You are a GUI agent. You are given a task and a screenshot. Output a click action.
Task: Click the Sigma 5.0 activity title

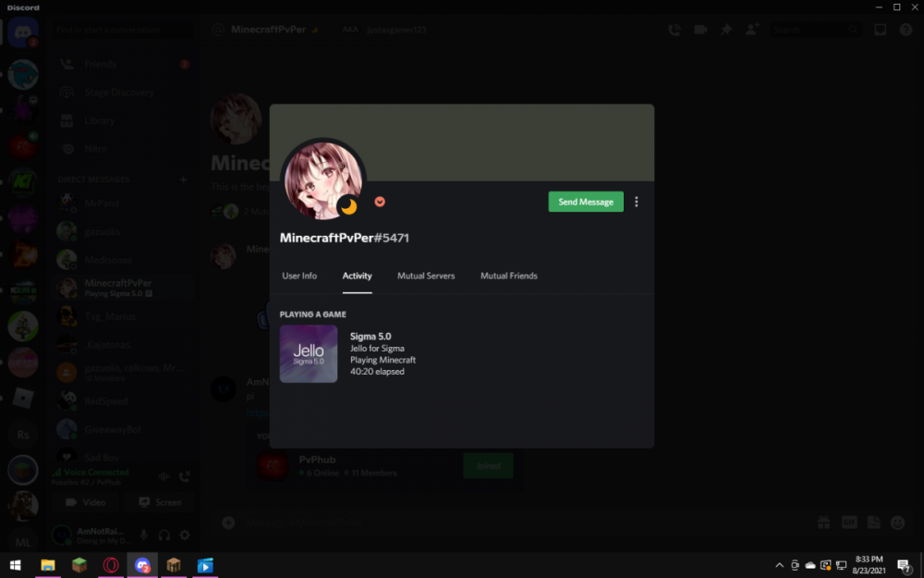point(371,337)
